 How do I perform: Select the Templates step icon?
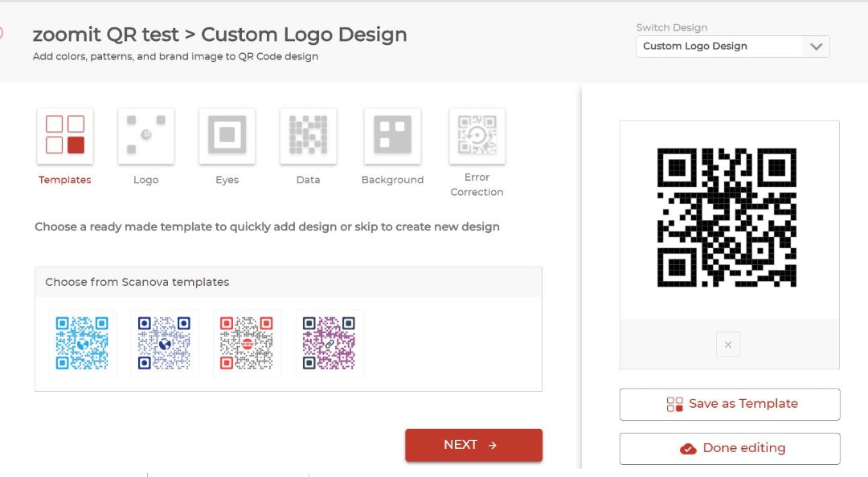coord(65,136)
